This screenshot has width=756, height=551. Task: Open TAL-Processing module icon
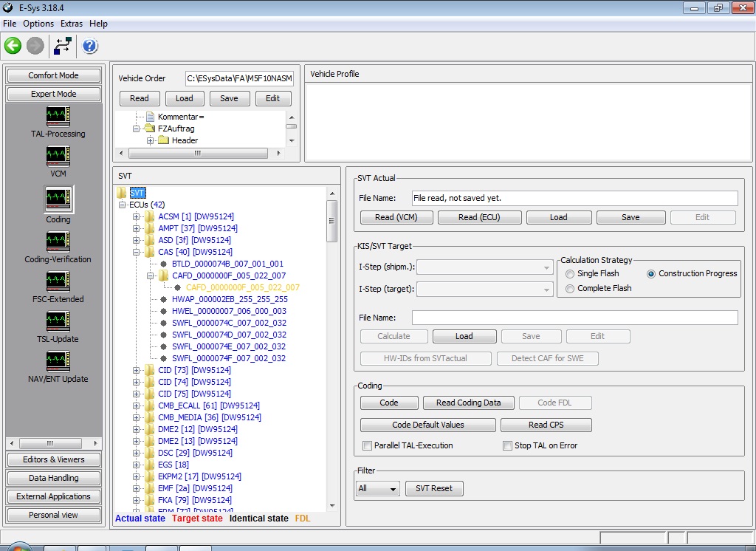(x=58, y=116)
